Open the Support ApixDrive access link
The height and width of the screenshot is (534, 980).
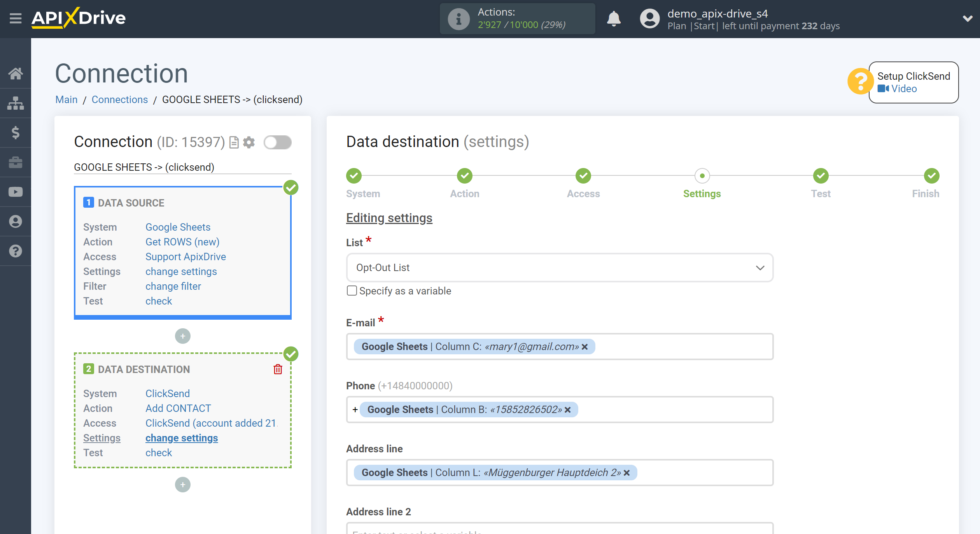coord(185,257)
